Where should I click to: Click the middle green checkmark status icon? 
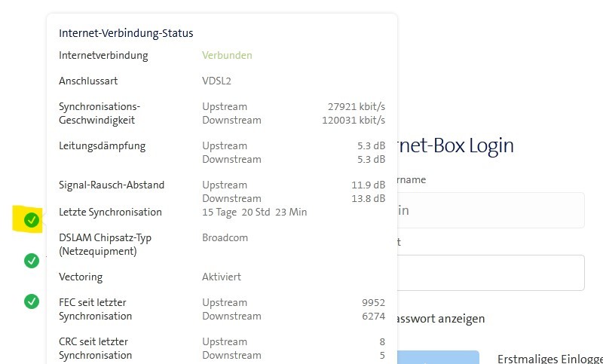click(x=31, y=260)
